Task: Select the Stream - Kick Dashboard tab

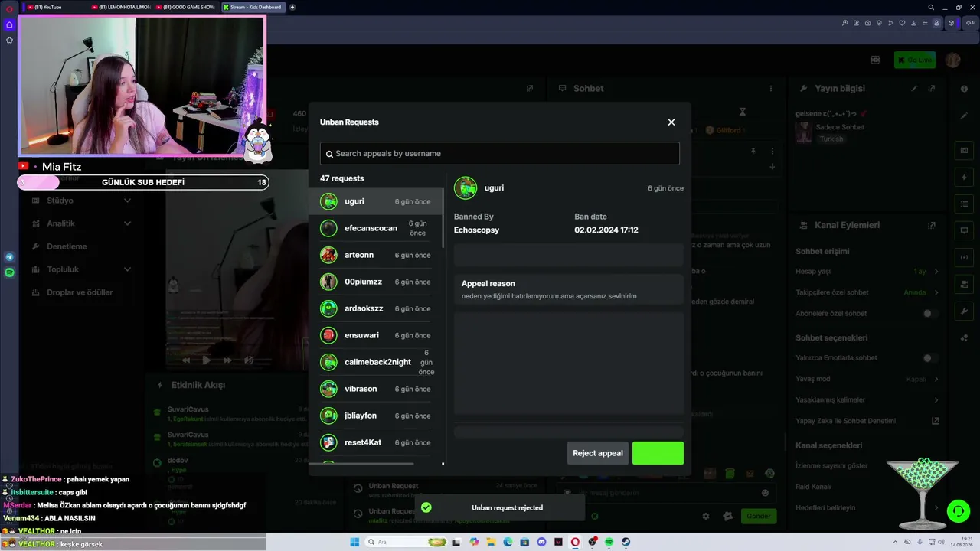Action: [253, 7]
